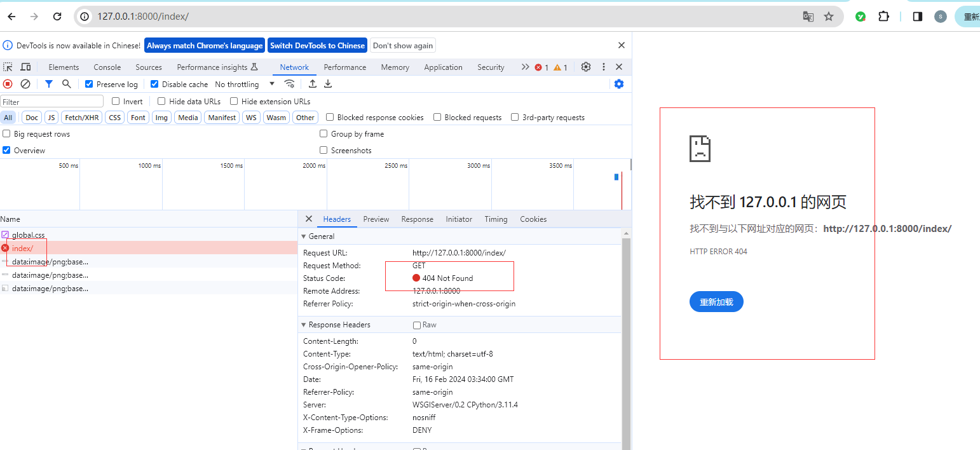Uncheck Disable cache
The width and height of the screenshot is (980, 450).
[154, 84]
